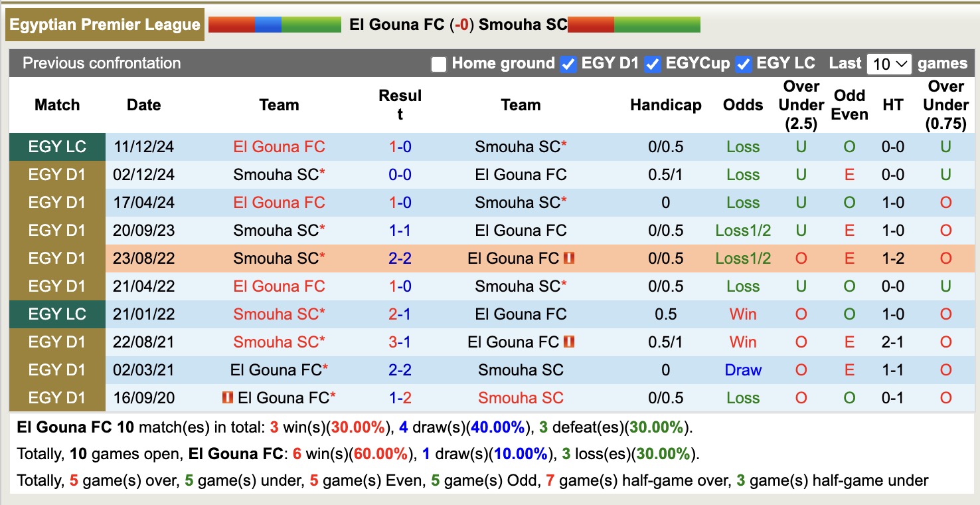Open the 1-0 result link on 11/12/24
This screenshot has height=505, width=980.
click(400, 146)
